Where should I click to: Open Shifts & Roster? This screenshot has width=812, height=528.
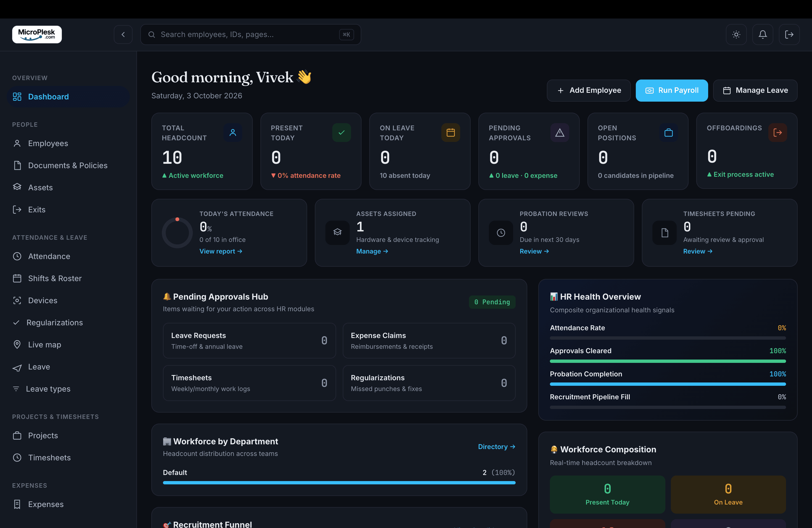68,278
